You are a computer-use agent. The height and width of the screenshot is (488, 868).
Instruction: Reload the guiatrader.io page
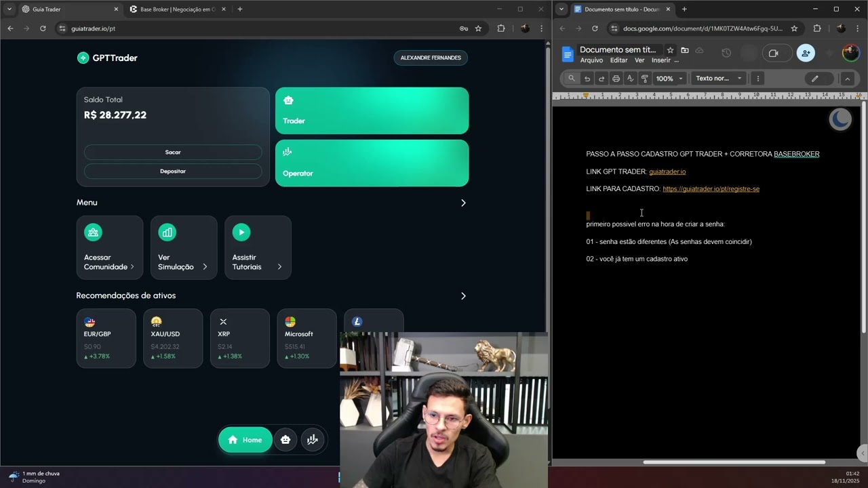click(x=43, y=28)
